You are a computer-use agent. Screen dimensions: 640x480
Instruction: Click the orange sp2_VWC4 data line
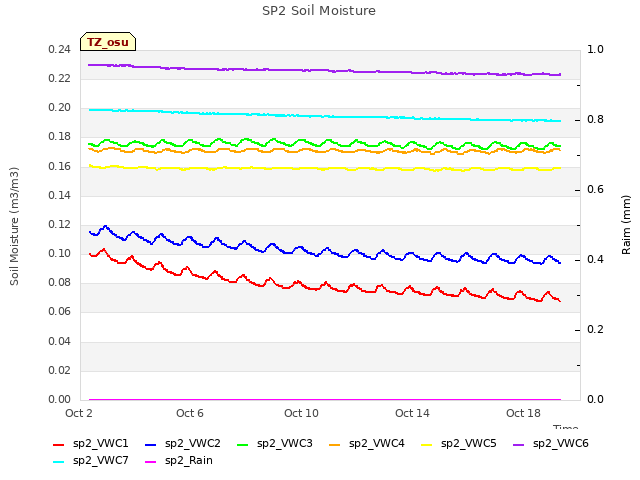pos(324,151)
